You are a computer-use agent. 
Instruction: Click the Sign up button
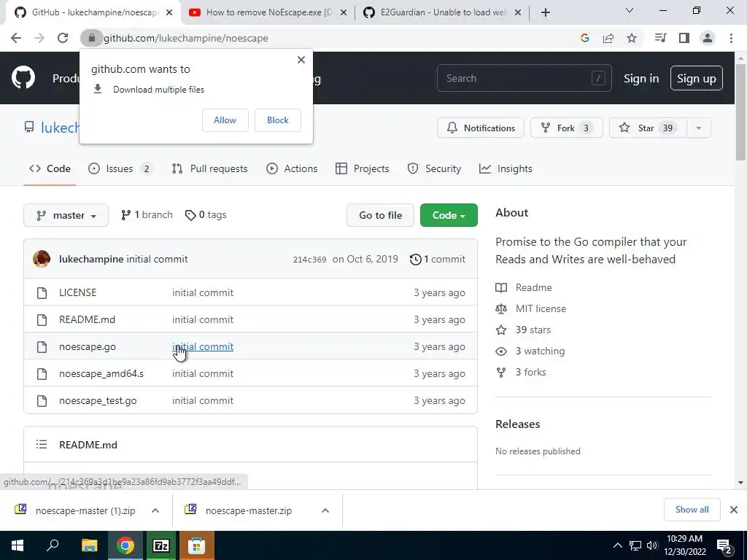[696, 78]
